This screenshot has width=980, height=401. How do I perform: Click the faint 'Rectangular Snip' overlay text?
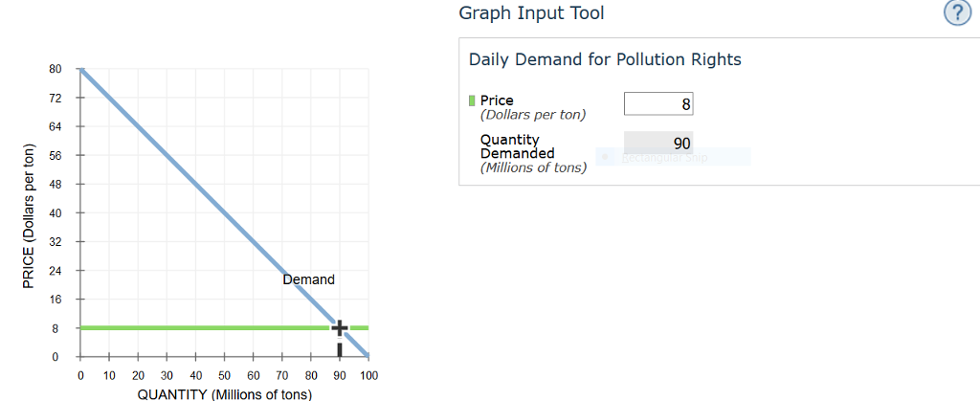(x=664, y=157)
